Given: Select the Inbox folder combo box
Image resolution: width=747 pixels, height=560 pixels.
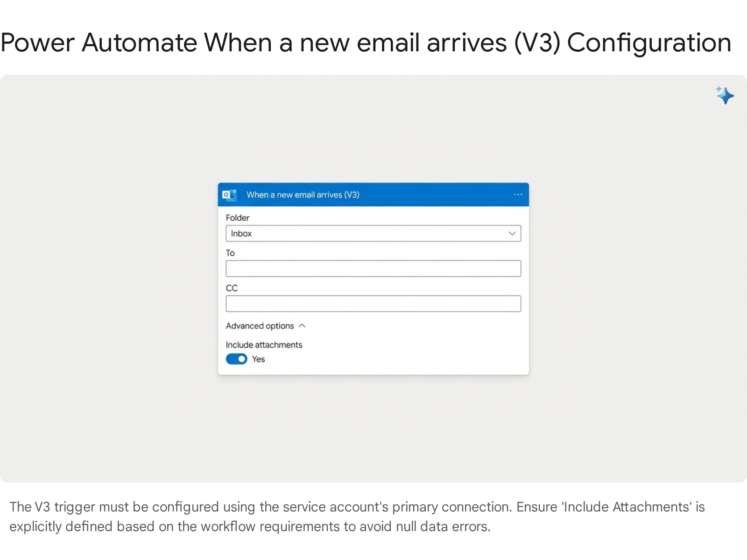Looking at the screenshot, I should 364,233.
